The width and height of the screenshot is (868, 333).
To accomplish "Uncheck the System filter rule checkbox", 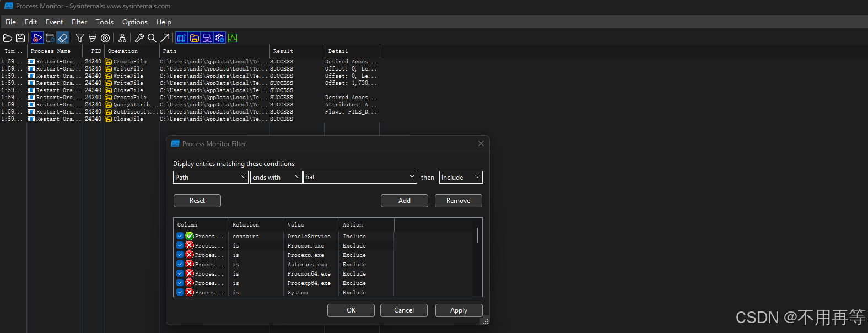I will pos(180,292).
